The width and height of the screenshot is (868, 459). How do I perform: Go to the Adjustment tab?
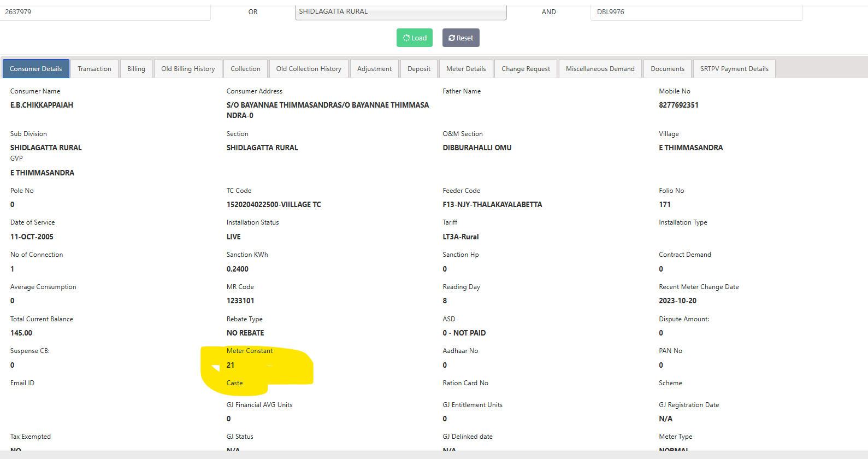pos(374,69)
